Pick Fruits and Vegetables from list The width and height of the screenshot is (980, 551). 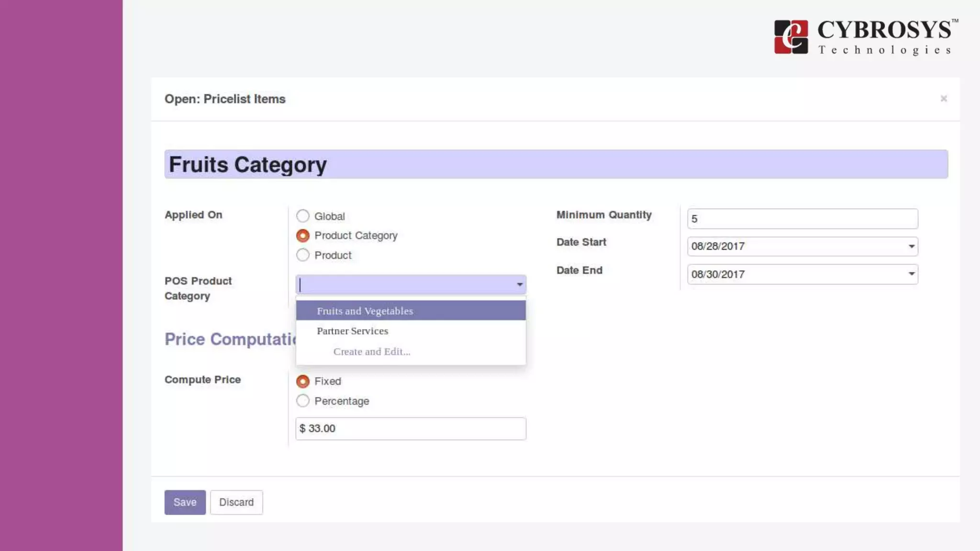pyautogui.click(x=365, y=311)
